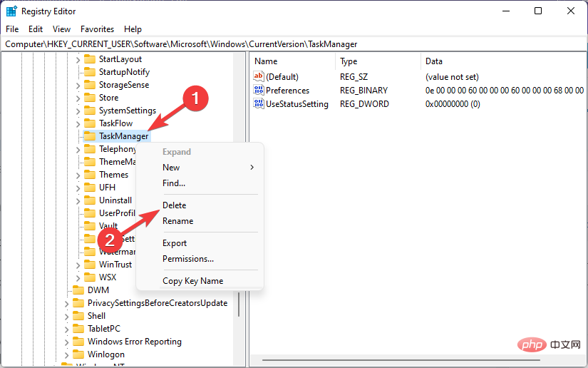
Task: Open Permissions... from the context menu
Action: tap(200, 259)
